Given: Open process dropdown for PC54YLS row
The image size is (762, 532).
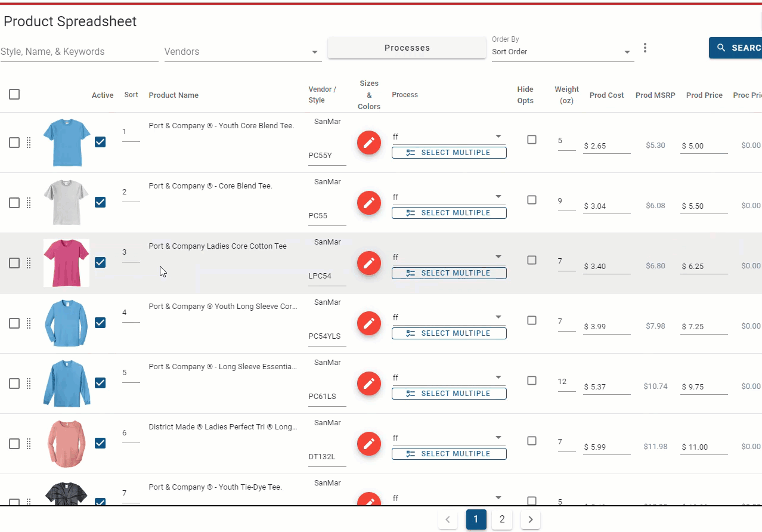Looking at the screenshot, I should [448, 318].
